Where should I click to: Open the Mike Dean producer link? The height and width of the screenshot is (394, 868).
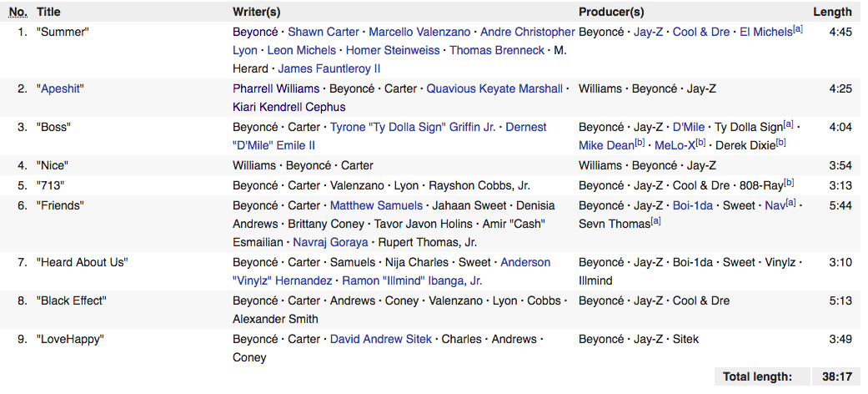coord(606,145)
